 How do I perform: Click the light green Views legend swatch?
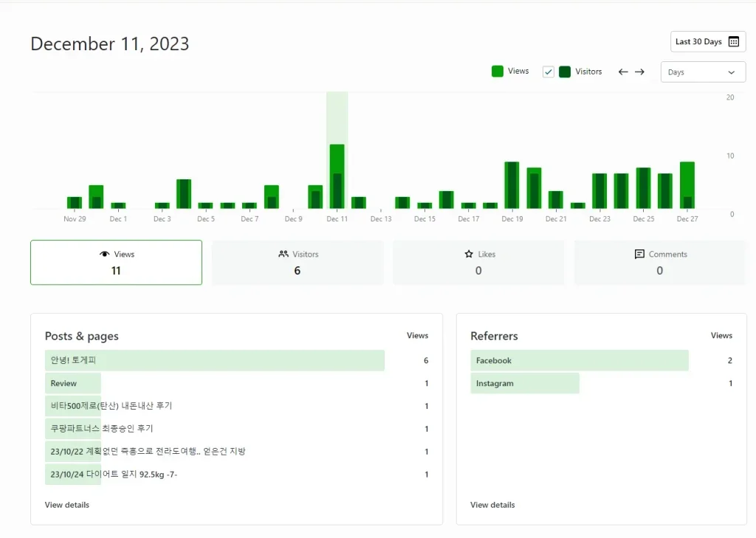tap(498, 72)
